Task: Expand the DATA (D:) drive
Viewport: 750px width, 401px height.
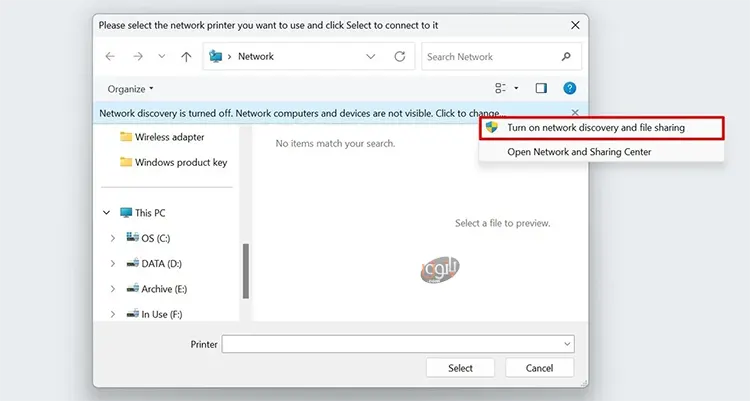Action: 112,263
